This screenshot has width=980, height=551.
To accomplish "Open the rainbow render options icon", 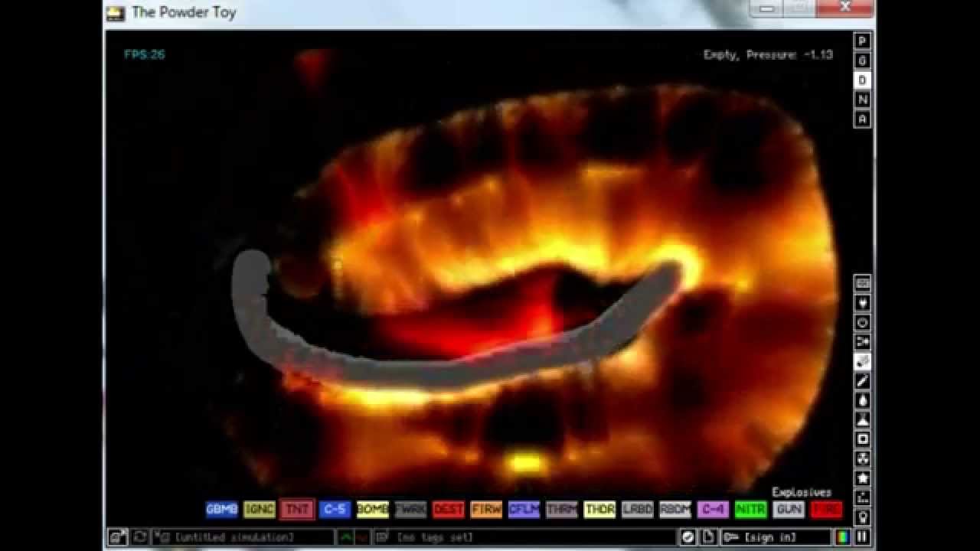I will (842, 537).
